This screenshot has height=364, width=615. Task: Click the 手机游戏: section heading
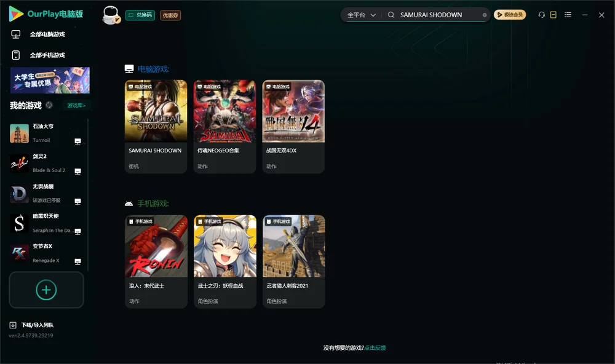pos(153,204)
